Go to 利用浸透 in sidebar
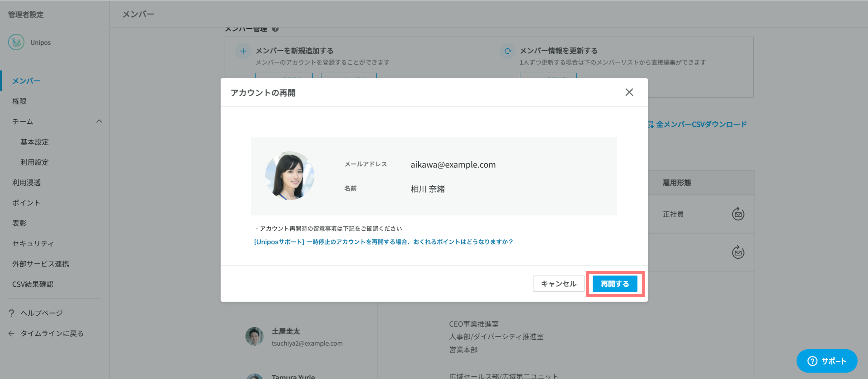The width and height of the screenshot is (868, 379). (x=26, y=183)
